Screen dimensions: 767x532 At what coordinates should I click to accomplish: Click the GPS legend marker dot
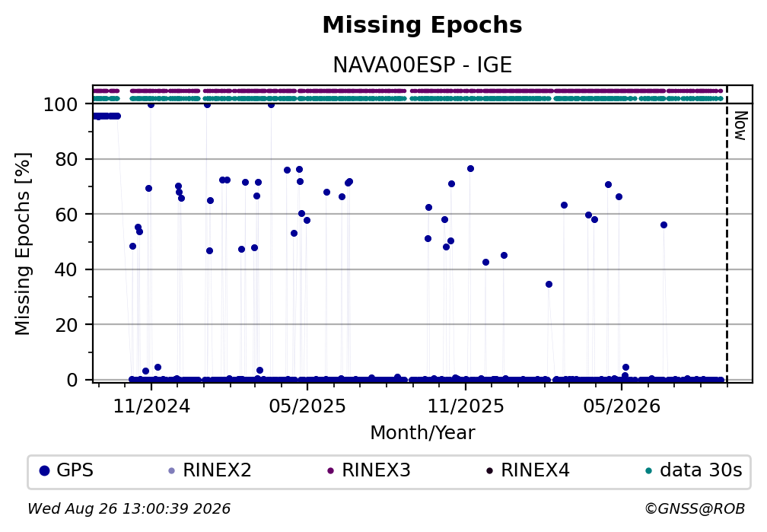(44, 471)
